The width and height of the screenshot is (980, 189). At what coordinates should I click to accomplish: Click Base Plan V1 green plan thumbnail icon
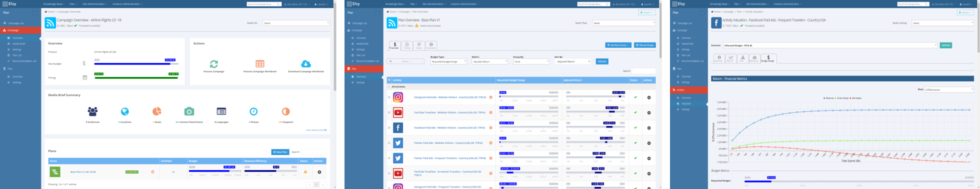point(55,172)
